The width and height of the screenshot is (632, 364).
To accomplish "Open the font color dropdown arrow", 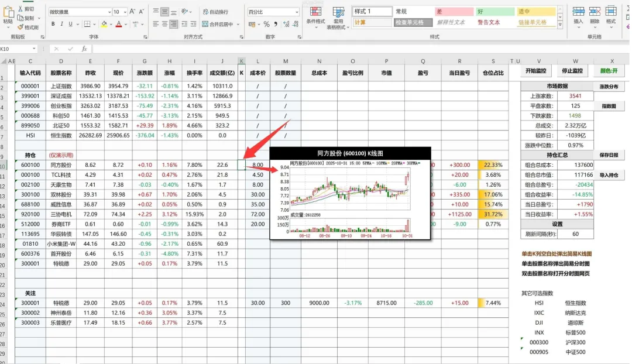I will (x=126, y=25).
